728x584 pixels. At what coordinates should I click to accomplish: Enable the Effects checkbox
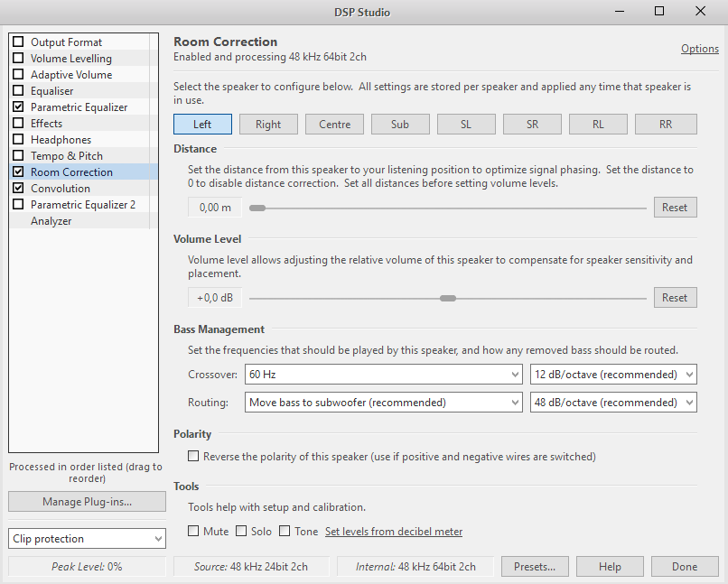[18, 123]
